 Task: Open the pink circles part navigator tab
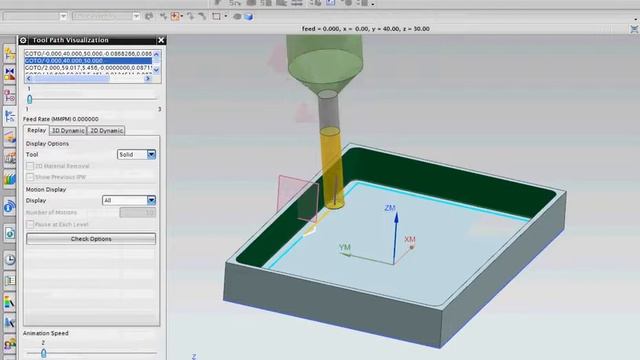coord(9,96)
